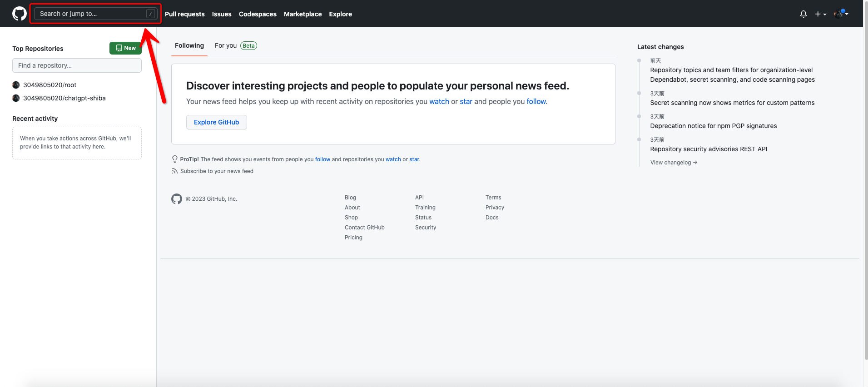Click the Latest changes heading

(x=660, y=47)
